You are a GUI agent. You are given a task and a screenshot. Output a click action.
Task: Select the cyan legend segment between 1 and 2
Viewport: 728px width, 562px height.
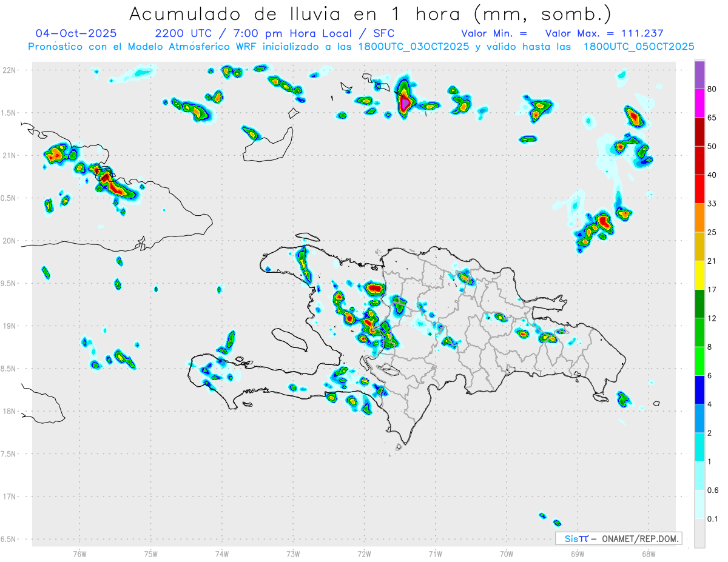(699, 447)
